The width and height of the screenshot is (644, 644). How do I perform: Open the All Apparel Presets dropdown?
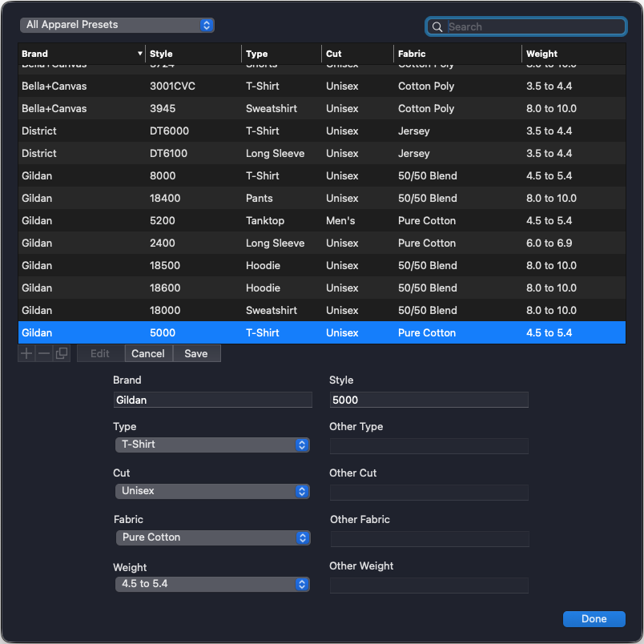click(117, 25)
